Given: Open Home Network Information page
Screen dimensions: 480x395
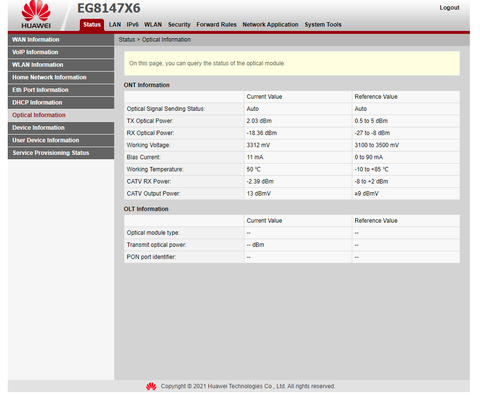Looking at the screenshot, I should (61, 77).
